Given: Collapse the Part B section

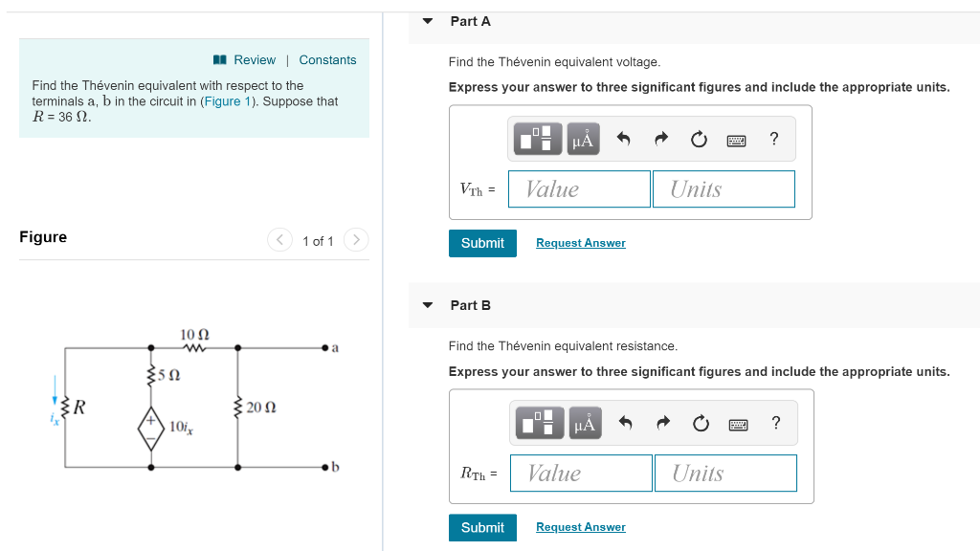Looking at the screenshot, I should pyautogui.click(x=427, y=305).
